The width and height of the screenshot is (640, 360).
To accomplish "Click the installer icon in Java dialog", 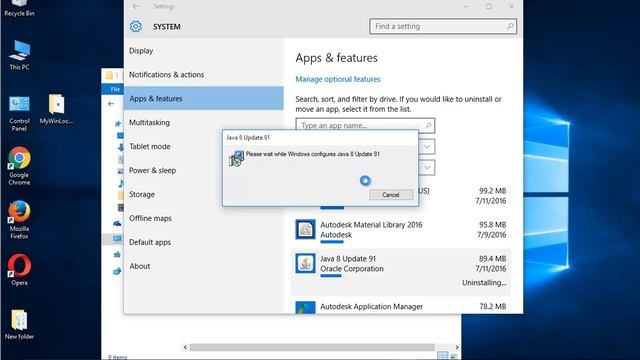I will tap(236, 159).
